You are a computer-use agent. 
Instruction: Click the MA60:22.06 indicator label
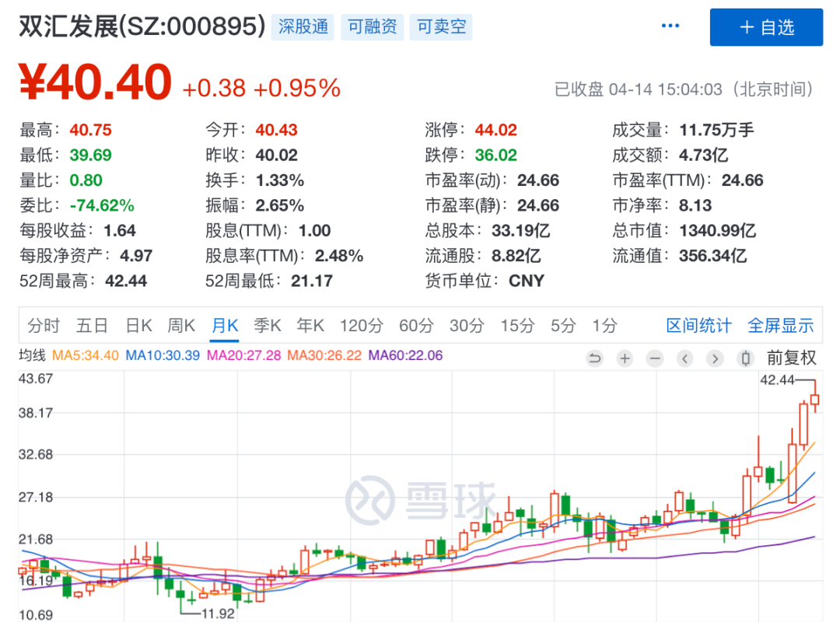click(405, 355)
